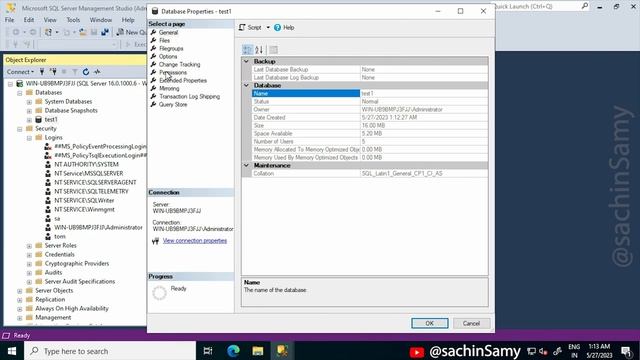Click in the Quick Launch search box
640x360 pixels.
tap(536, 7)
